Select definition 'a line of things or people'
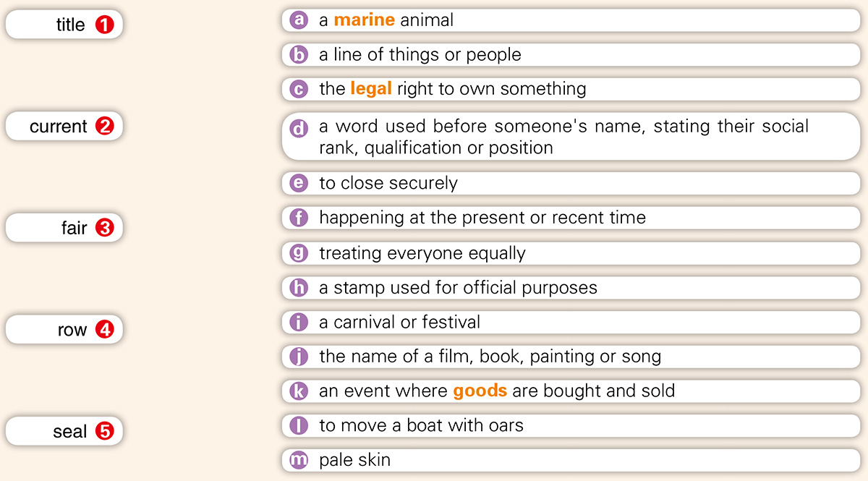The height and width of the screenshot is (481, 868). (x=420, y=55)
